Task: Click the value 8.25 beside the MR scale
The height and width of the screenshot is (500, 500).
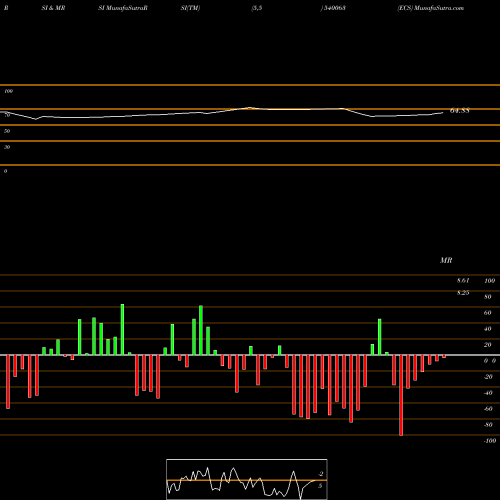Action: (463, 292)
